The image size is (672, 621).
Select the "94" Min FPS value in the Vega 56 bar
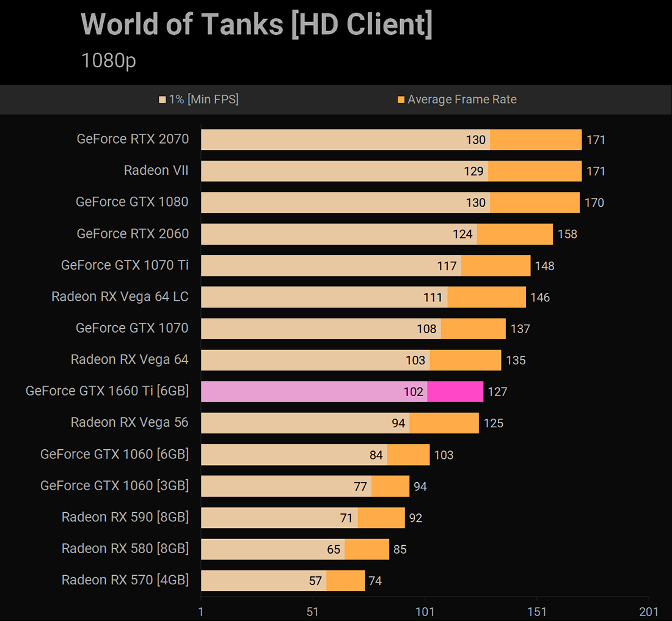click(398, 424)
